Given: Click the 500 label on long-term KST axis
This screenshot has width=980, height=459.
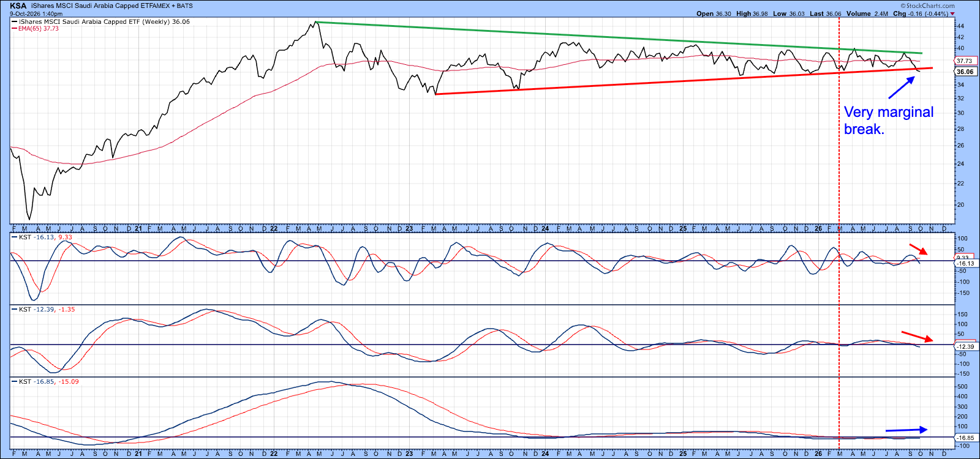Looking at the screenshot, I should pos(963,386).
